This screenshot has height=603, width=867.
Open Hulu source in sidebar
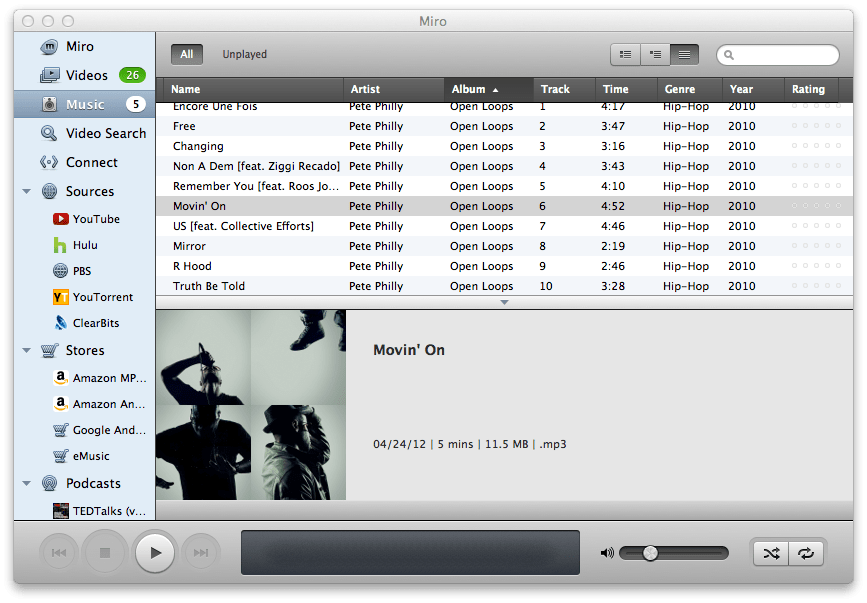pos(76,245)
